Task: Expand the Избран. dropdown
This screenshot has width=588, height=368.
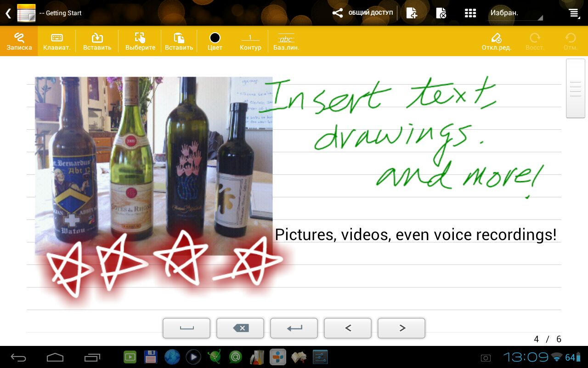Action: click(x=515, y=13)
